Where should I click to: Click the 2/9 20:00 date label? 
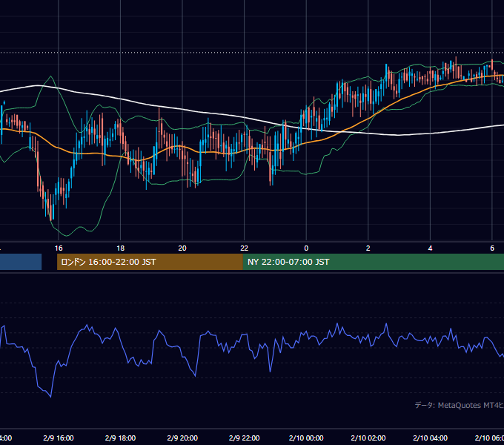click(x=182, y=438)
